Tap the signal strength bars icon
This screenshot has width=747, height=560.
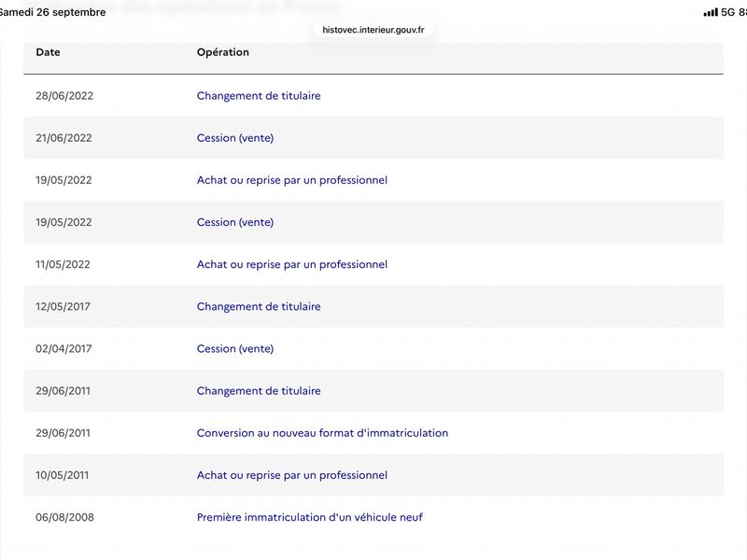711,12
